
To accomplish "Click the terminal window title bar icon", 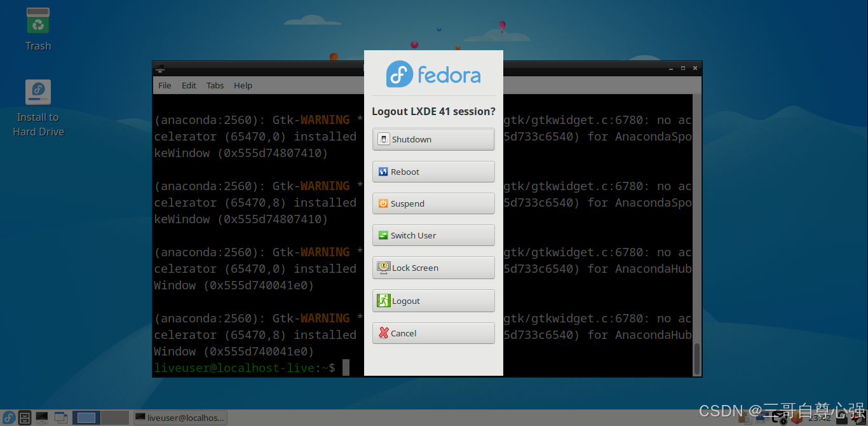I will click(159, 67).
